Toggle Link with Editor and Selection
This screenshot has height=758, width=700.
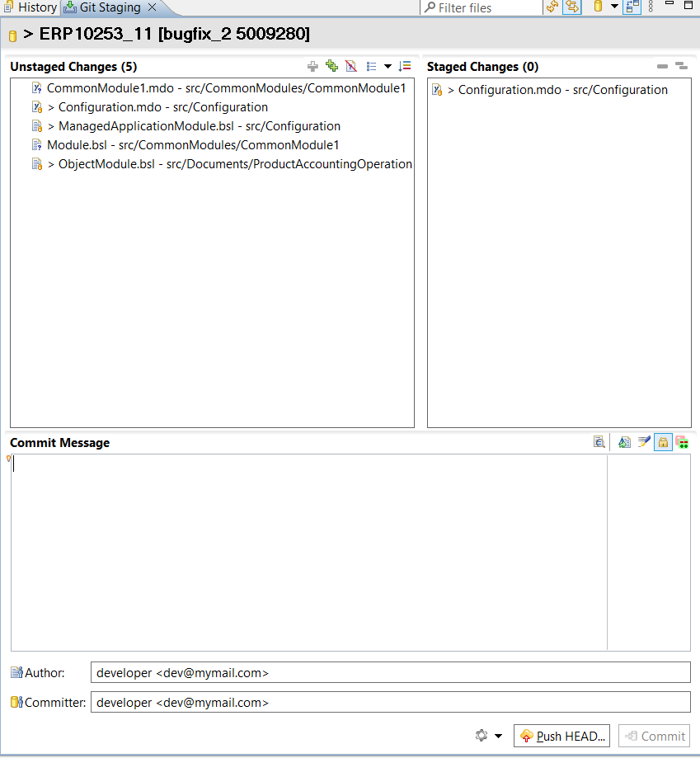[571, 7]
